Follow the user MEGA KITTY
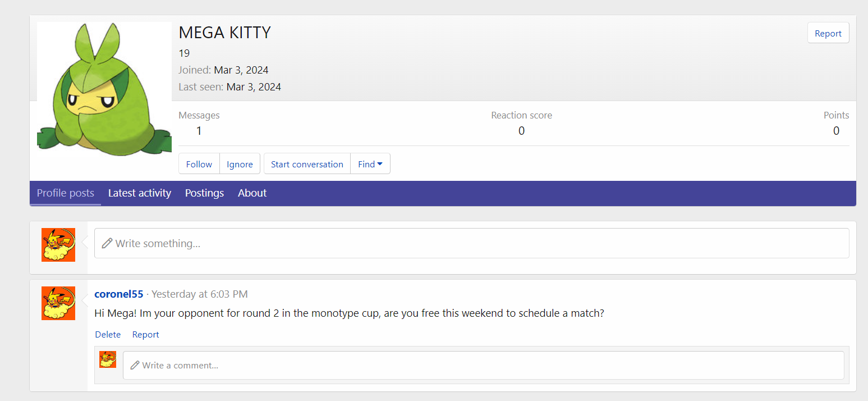Image resolution: width=868 pixels, height=401 pixels. click(x=199, y=164)
